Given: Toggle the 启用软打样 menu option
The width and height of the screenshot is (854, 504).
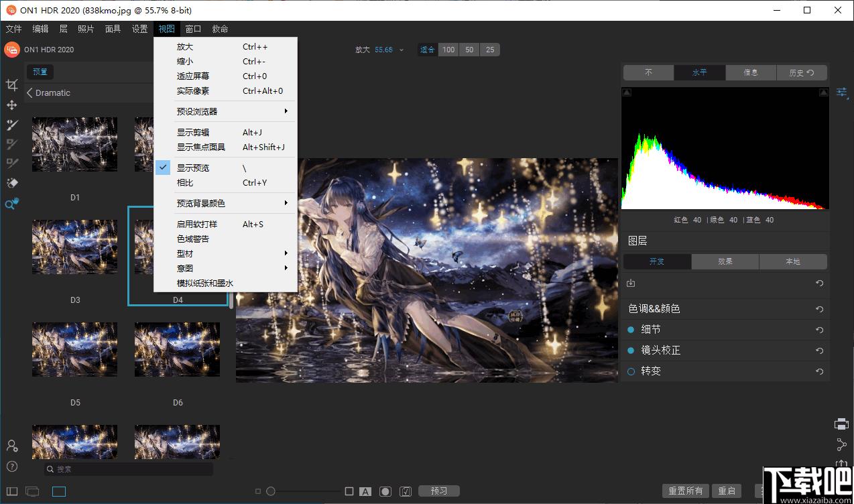Looking at the screenshot, I should (225, 225).
